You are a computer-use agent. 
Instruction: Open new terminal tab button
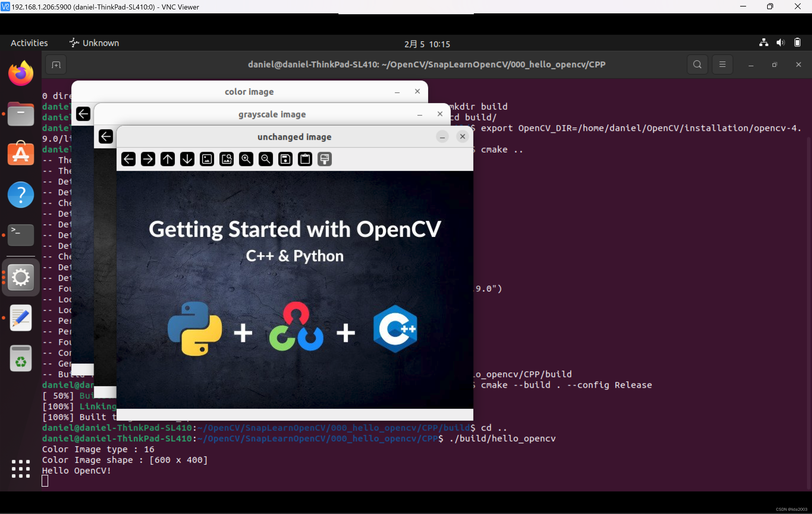pos(56,64)
